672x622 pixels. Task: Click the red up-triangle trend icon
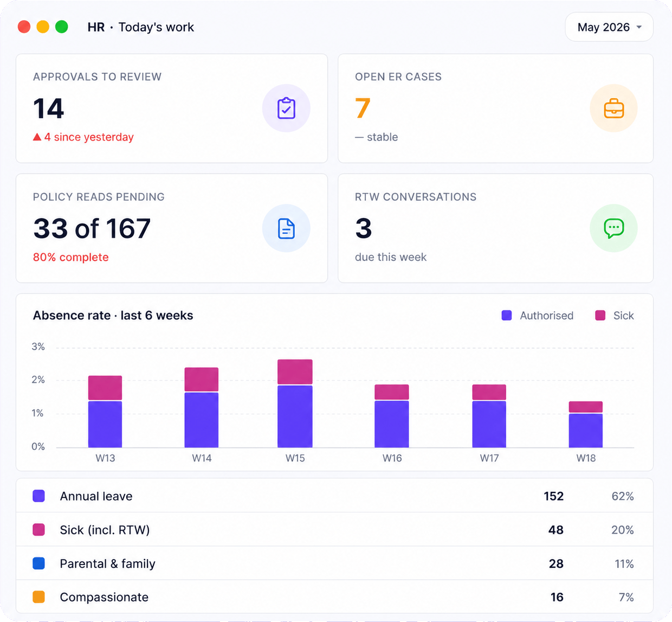37,137
